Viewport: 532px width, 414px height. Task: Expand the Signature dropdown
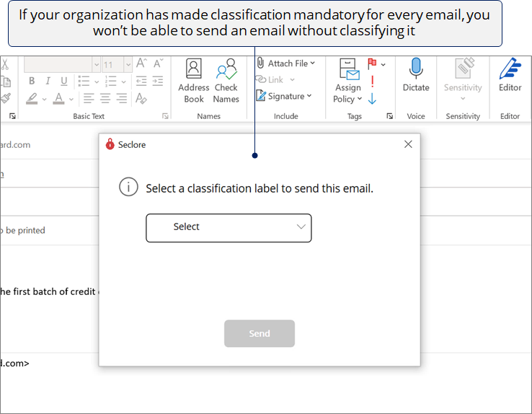point(309,96)
